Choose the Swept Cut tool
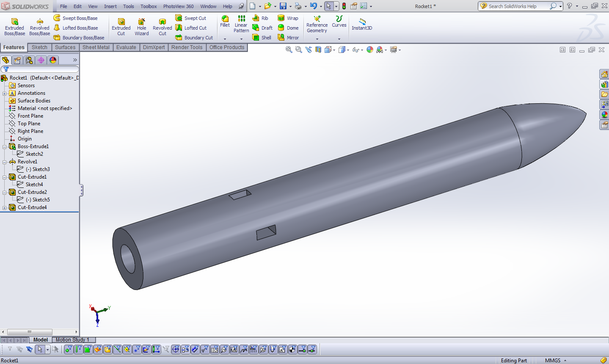This screenshot has height=364, width=609. click(190, 18)
